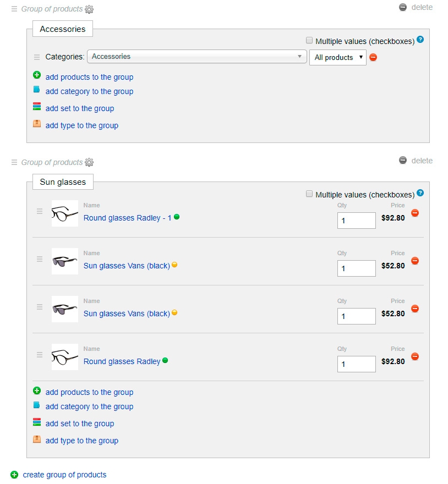
Task: Add set to the Sun glasses group
Action: tap(79, 424)
